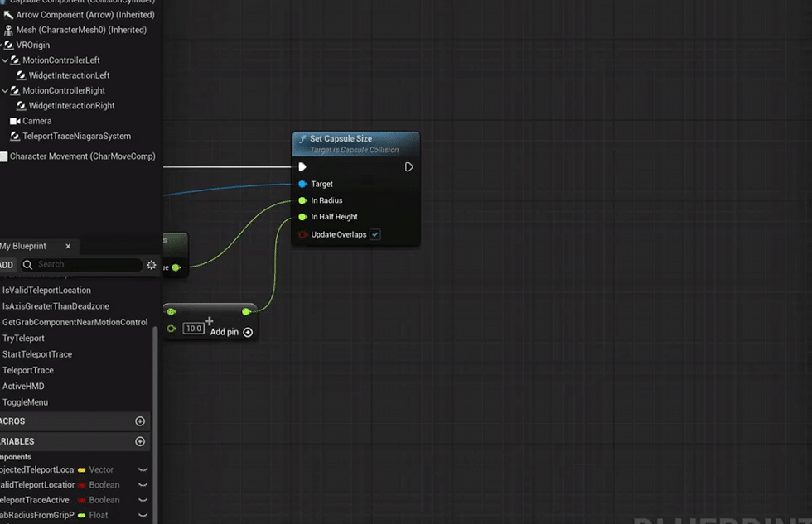Collapse the MACROS section header
This screenshot has width=812, height=524.
75,421
